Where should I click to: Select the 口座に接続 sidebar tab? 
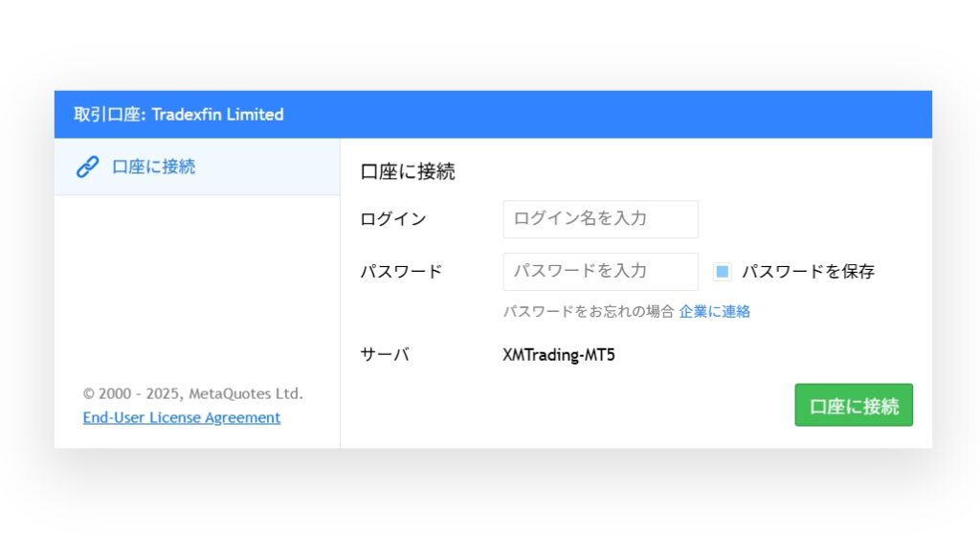tap(197, 167)
